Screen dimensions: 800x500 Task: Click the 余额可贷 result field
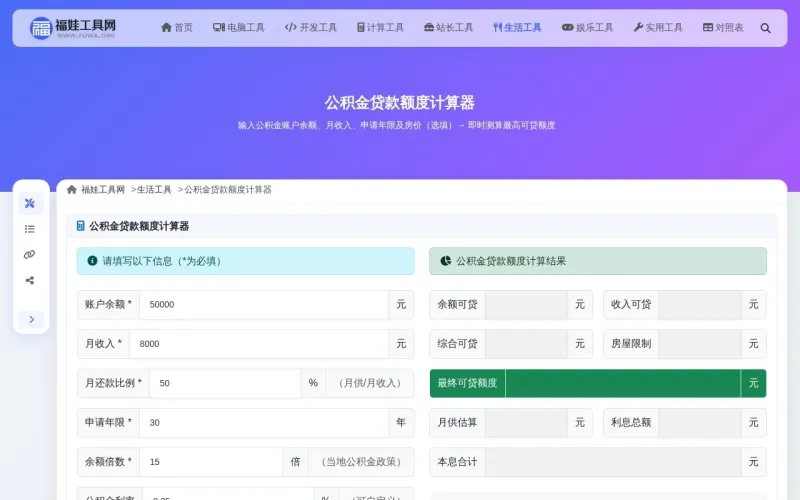[526, 305]
